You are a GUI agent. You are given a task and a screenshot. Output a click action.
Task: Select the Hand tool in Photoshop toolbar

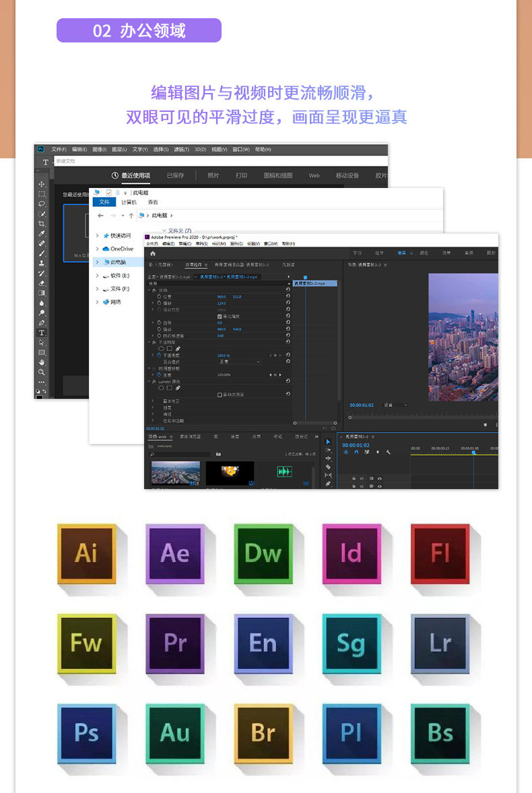coord(42,362)
